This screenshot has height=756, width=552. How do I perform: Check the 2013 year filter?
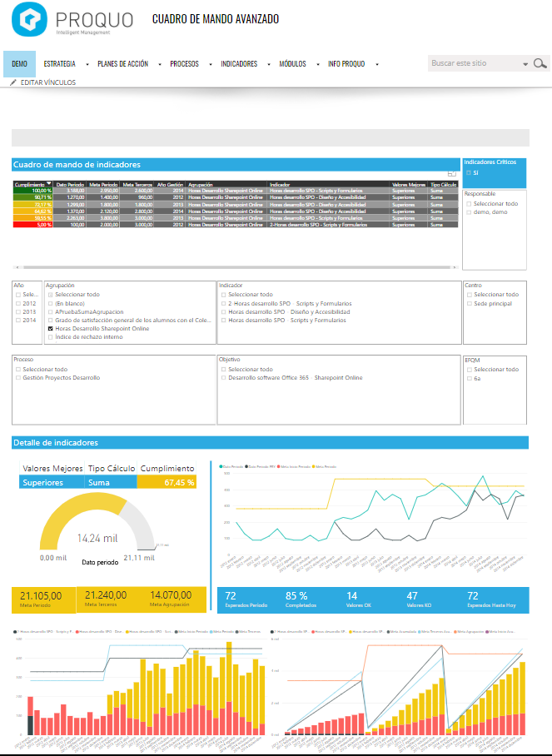[x=18, y=312]
